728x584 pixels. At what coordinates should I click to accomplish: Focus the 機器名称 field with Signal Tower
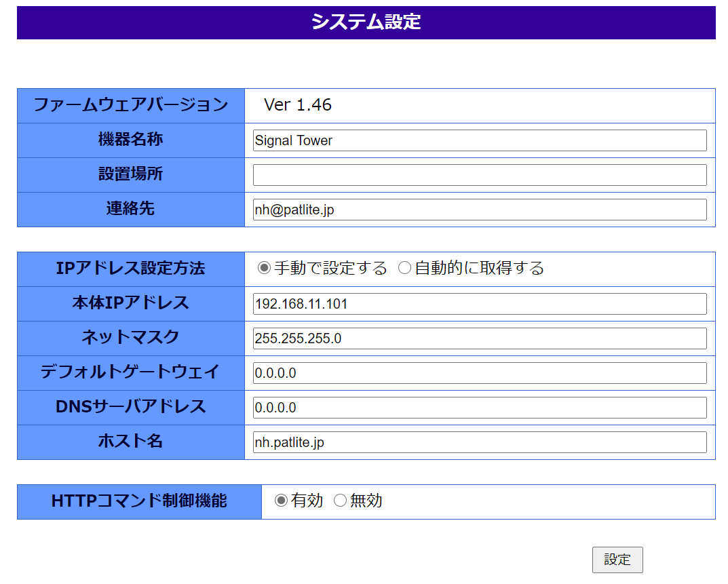point(480,140)
